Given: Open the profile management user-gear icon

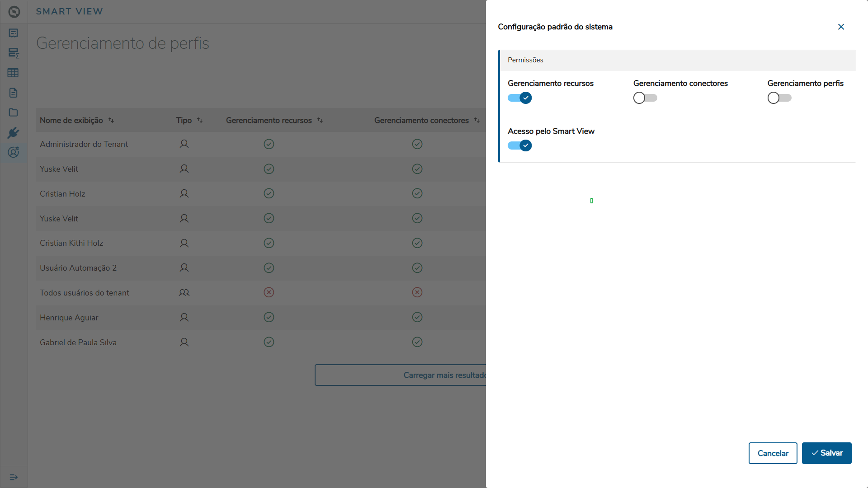Looking at the screenshot, I should click(14, 152).
